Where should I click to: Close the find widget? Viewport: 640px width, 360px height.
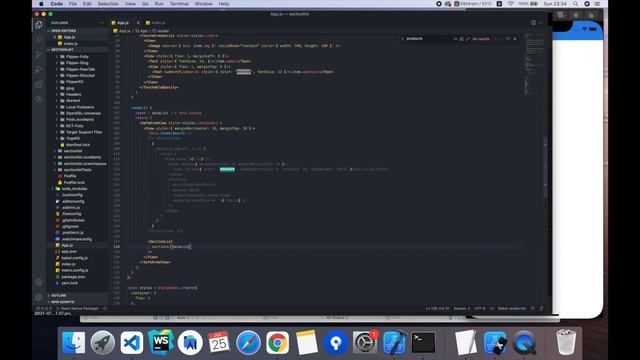(515, 39)
